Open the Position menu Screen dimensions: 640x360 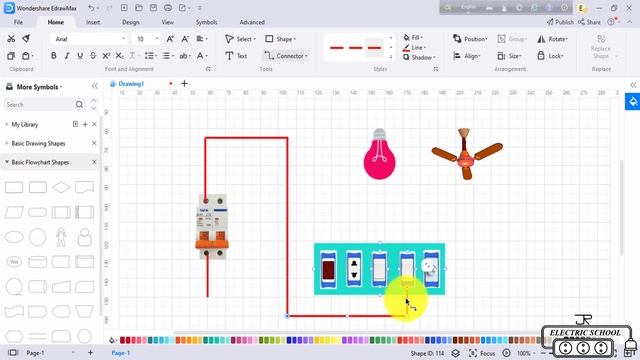(x=470, y=39)
